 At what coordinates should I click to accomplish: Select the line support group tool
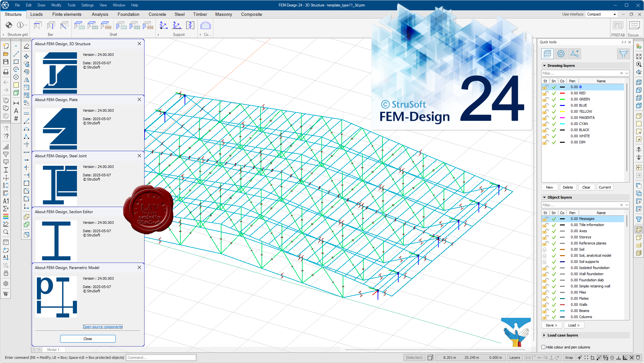point(177,25)
